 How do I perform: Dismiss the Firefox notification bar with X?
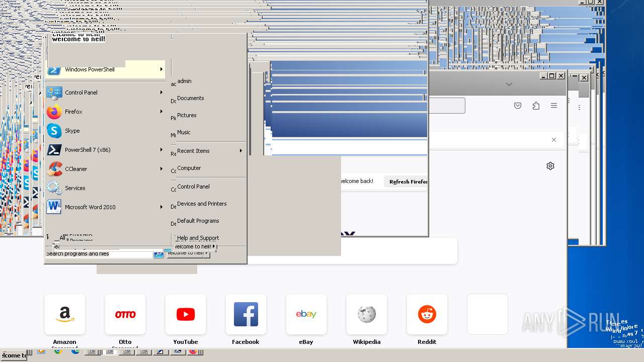click(x=554, y=140)
